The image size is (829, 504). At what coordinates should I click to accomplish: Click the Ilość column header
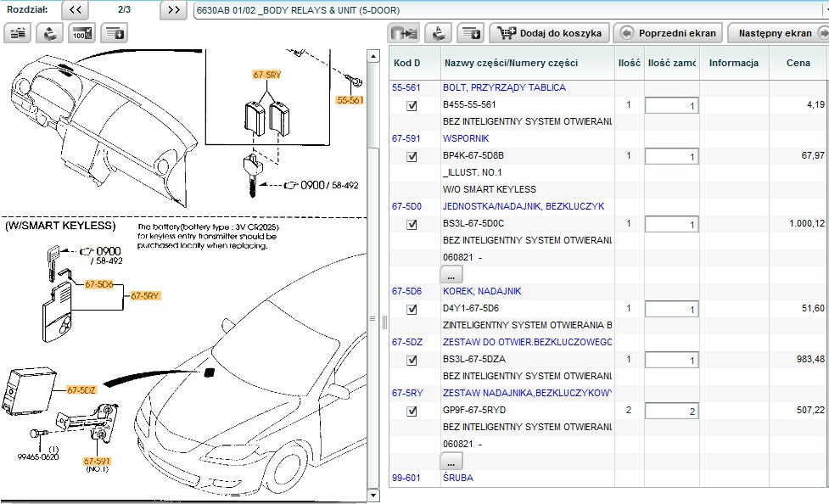pyautogui.click(x=629, y=63)
